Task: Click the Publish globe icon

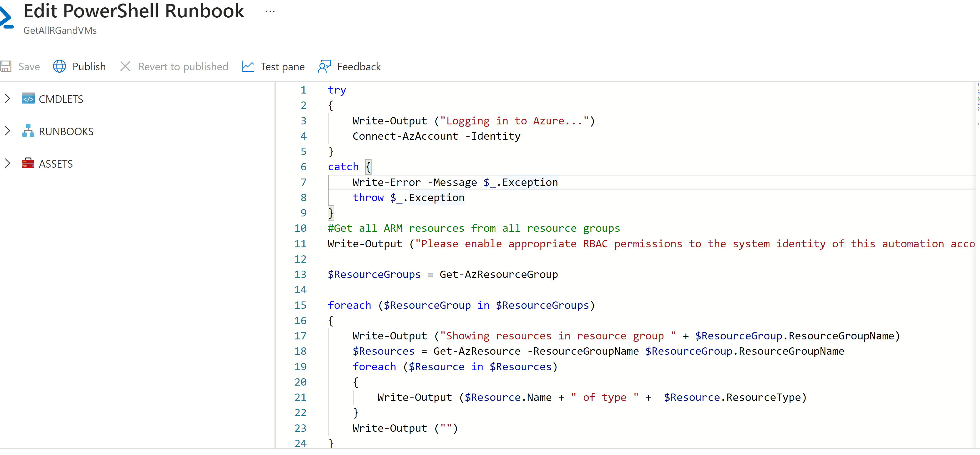Action: (59, 66)
